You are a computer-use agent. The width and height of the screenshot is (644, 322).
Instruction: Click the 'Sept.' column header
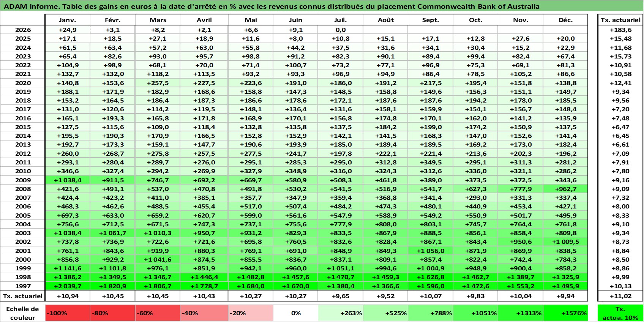pyautogui.click(x=431, y=20)
